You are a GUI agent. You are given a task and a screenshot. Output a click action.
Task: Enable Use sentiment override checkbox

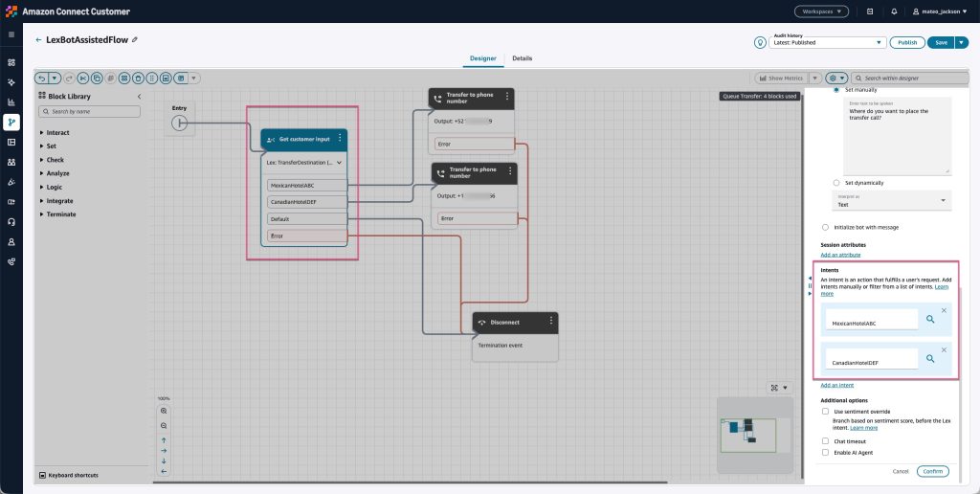[825, 412]
